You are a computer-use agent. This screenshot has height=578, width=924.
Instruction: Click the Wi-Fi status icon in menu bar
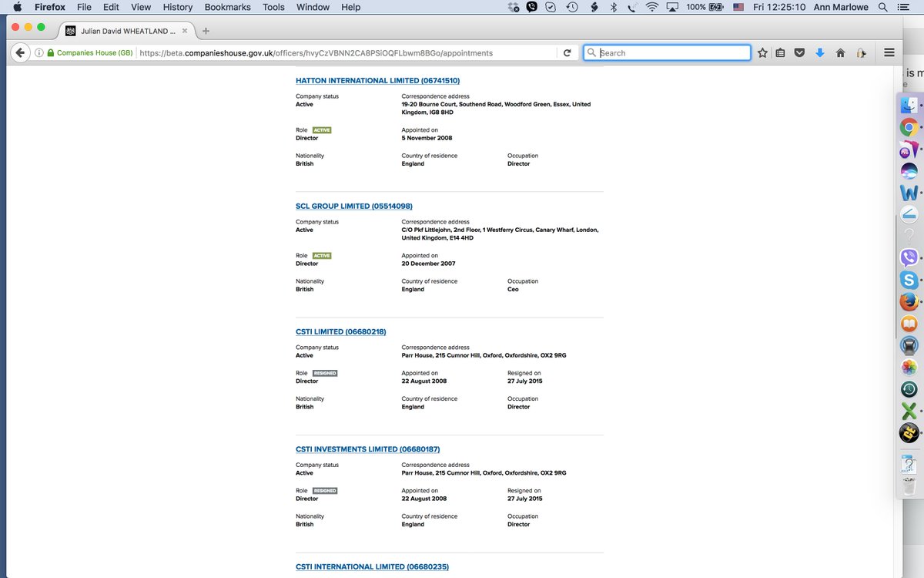(x=652, y=7)
